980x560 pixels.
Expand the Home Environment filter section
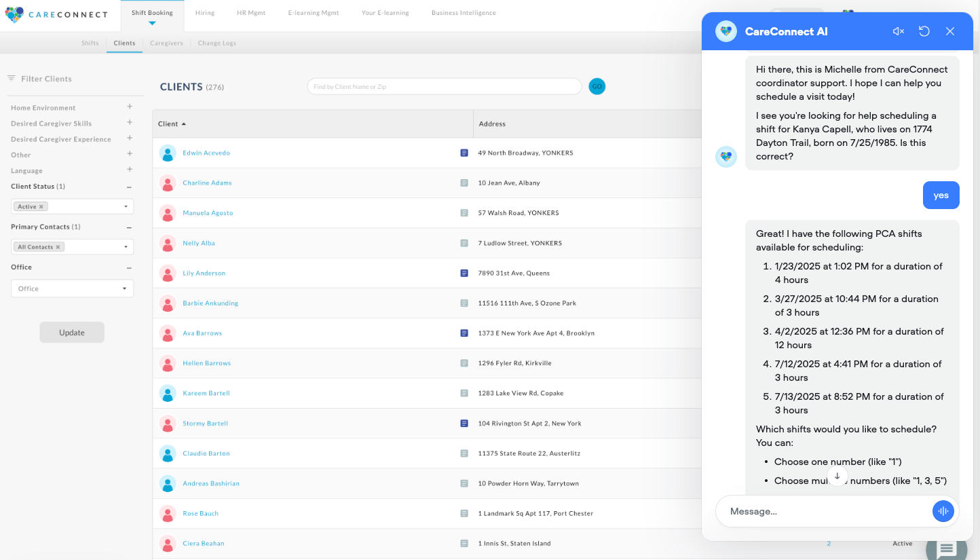129,107
